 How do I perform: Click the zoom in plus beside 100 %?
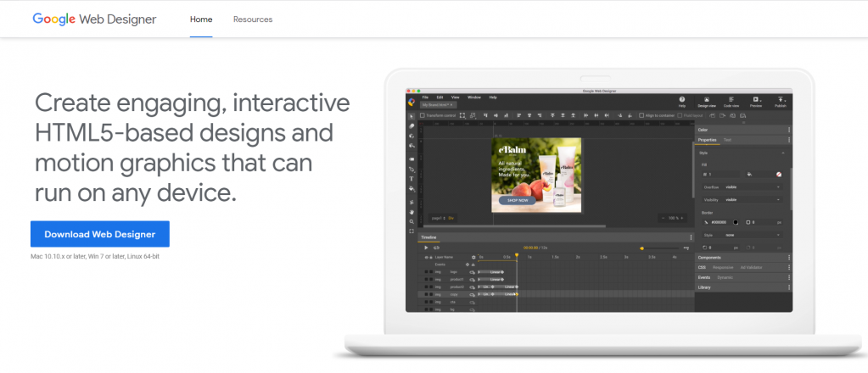point(682,218)
